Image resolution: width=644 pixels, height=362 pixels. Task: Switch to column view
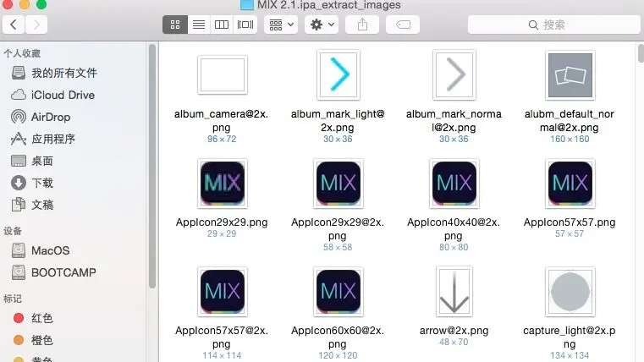[222, 25]
